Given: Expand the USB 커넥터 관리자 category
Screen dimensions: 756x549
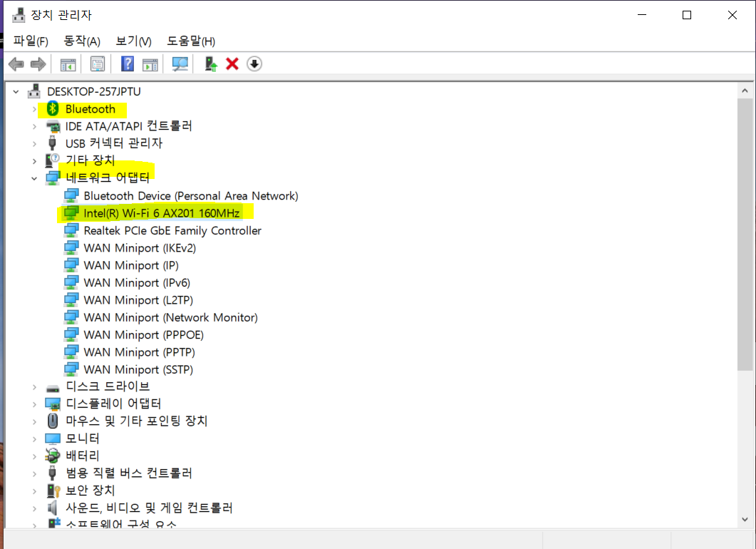Looking at the screenshot, I should coord(34,144).
